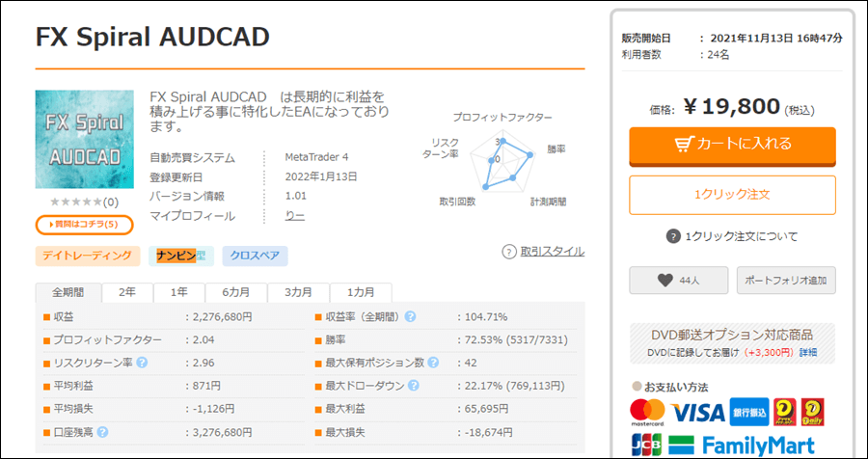Click the ナンピン型 tag
Image resolution: width=868 pixels, height=459 pixels.
click(181, 256)
